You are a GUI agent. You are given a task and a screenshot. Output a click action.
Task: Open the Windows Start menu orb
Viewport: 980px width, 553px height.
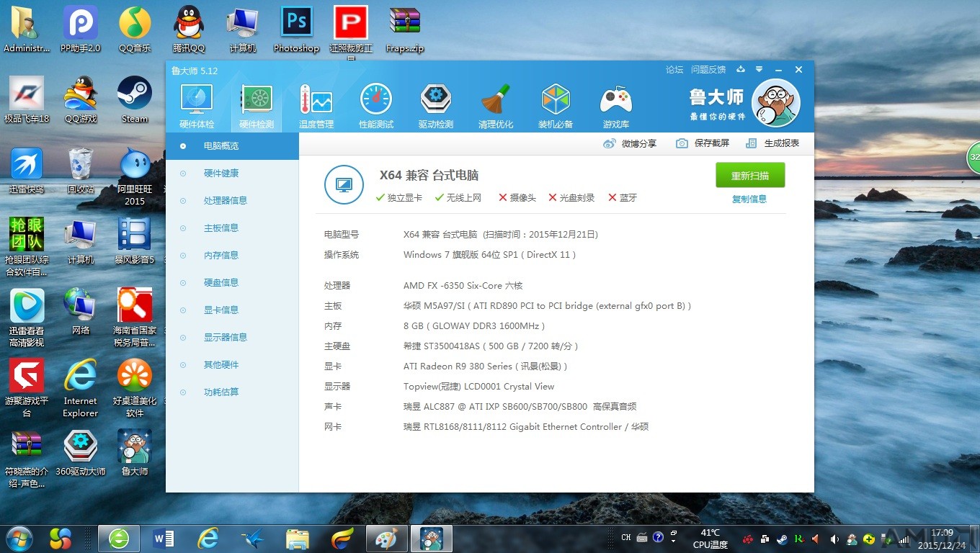click(x=18, y=539)
